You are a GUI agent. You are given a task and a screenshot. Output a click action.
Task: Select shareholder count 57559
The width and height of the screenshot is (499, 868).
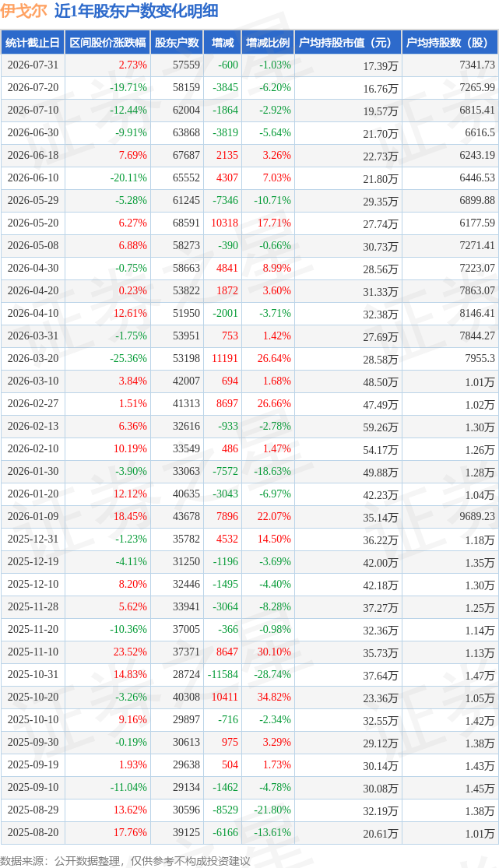[x=186, y=65]
